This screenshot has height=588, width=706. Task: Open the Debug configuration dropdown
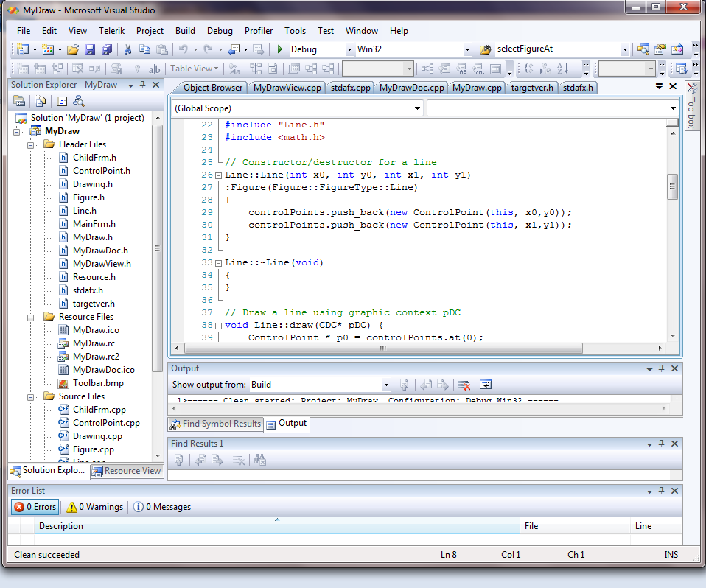pyautogui.click(x=349, y=49)
